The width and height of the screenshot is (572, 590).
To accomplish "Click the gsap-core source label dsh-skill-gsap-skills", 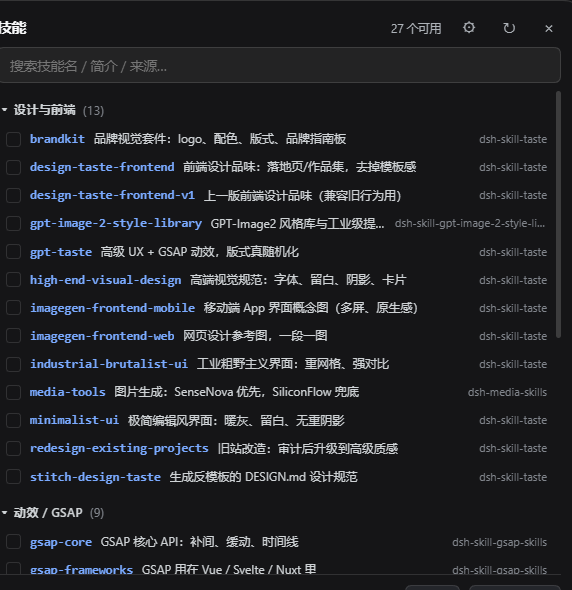I will click(x=499, y=542).
